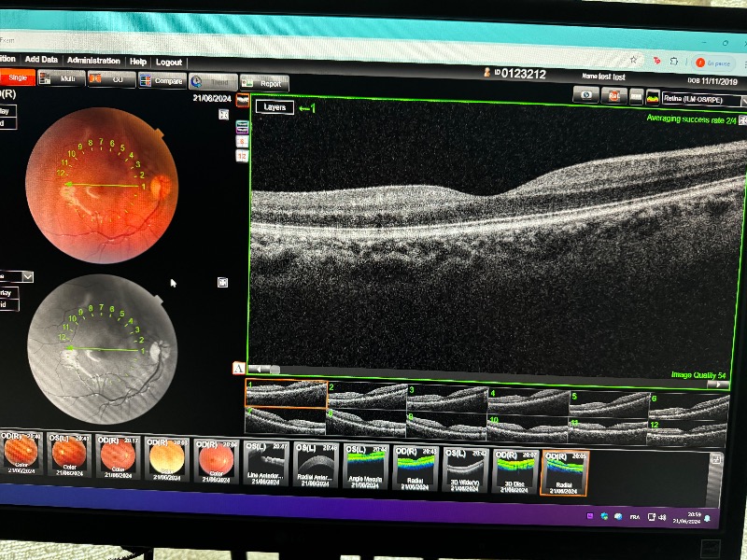Viewport: 747px width, 560px height.
Task: Switch to the Compare view tab
Action: pyautogui.click(x=162, y=81)
